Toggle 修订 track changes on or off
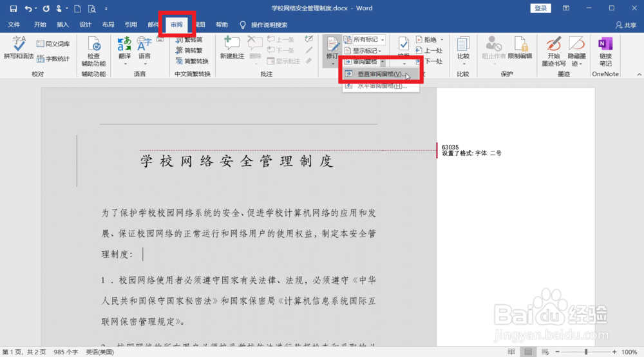Image resolution: width=644 pixels, height=357 pixels. pyautogui.click(x=332, y=47)
